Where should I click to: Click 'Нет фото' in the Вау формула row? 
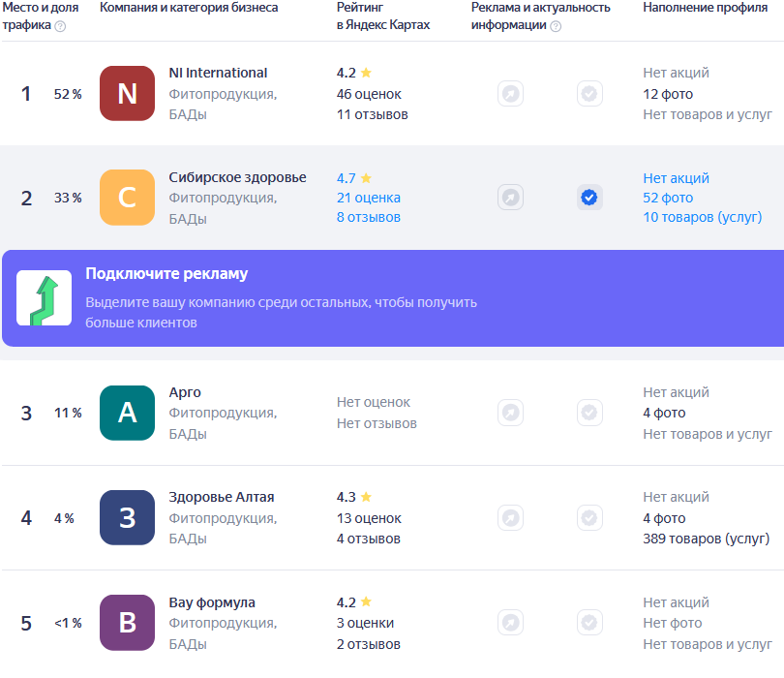(673, 623)
